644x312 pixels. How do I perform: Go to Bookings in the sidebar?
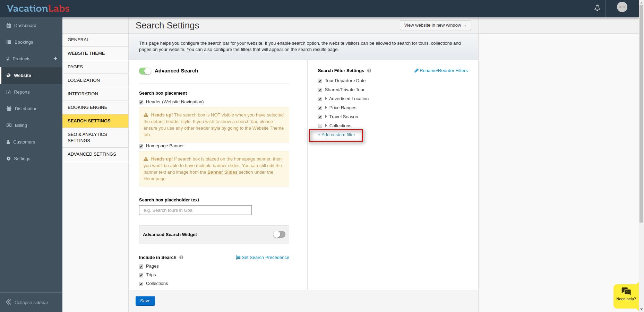pyautogui.click(x=24, y=42)
